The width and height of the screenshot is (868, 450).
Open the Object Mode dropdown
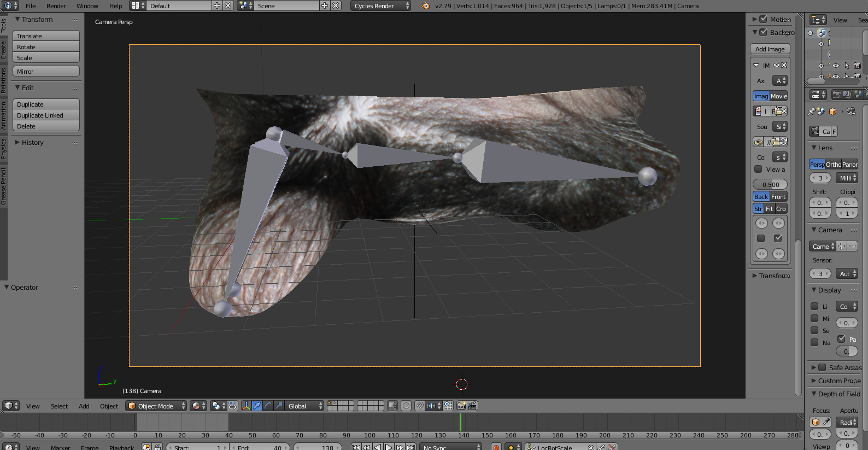[156, 406]
